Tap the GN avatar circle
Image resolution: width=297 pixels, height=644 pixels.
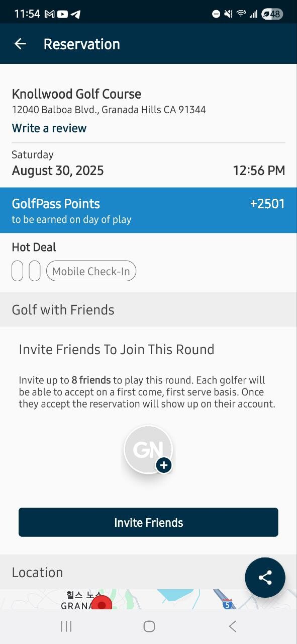pos(148,449)
